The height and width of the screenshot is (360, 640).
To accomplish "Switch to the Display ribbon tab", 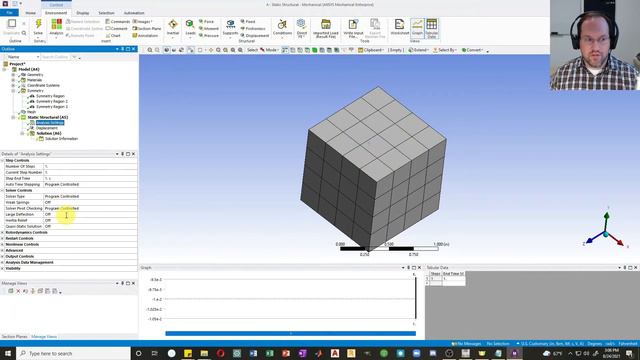I will click(82, 13).
